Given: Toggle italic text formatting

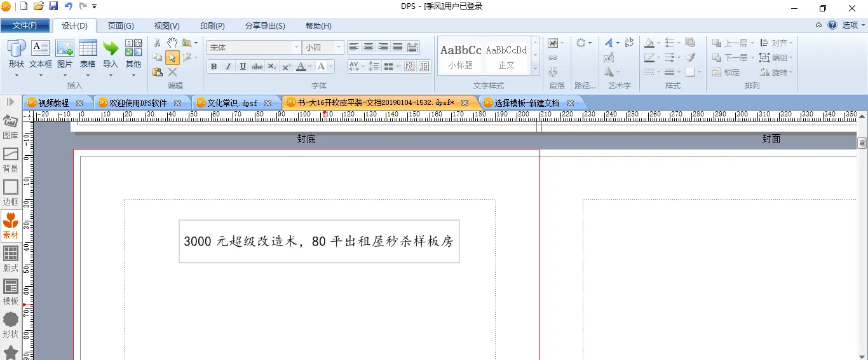Looking at the screenshot, I should click(x=228, y=67).
